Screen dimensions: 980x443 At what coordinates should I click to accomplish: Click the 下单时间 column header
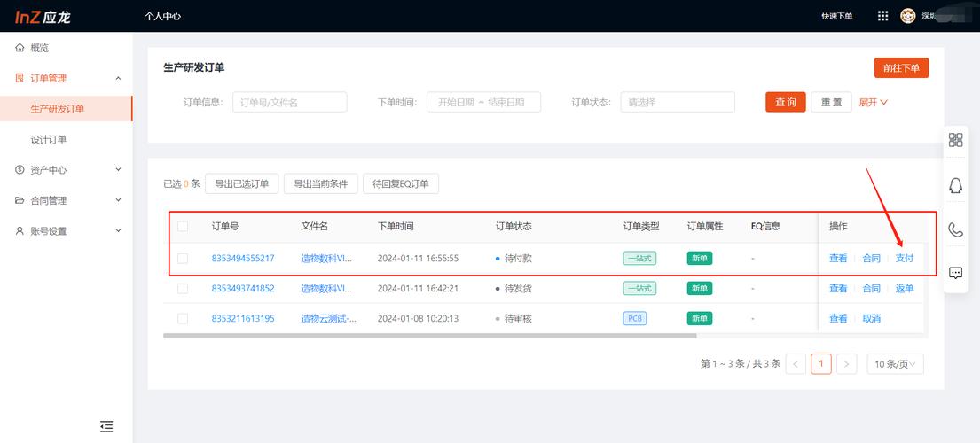coord(396,227)
